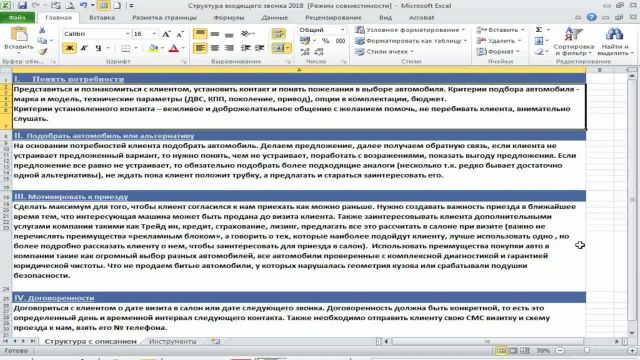The width and height of the screenshot is (640, 360).
Task: Click the Paste (Вставить) clipboard icon
Action: click(x=19, y=34)
